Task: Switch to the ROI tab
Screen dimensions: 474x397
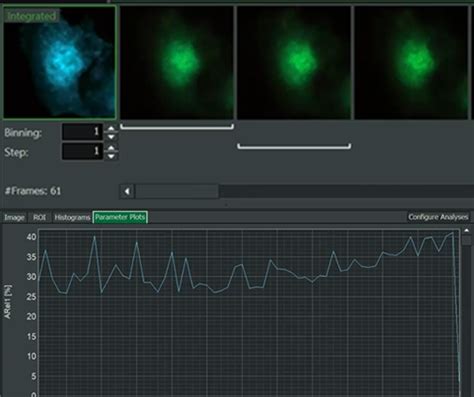Action: point(39,217)
